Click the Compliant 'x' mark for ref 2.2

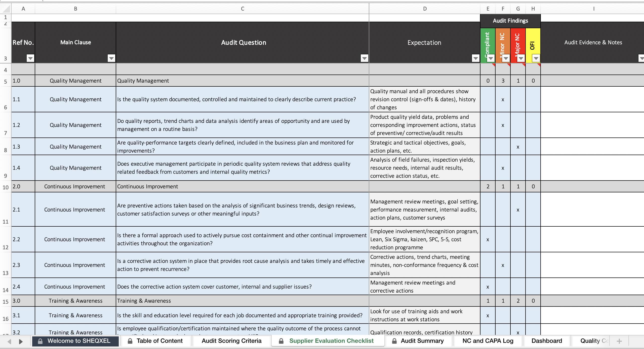coord(488,239)
